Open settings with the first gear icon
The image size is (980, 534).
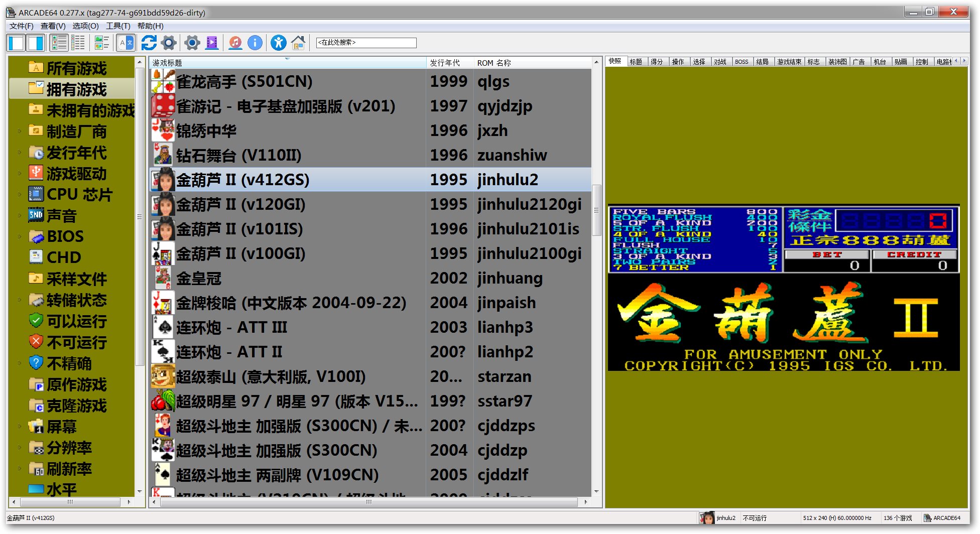tap(169, 43)
